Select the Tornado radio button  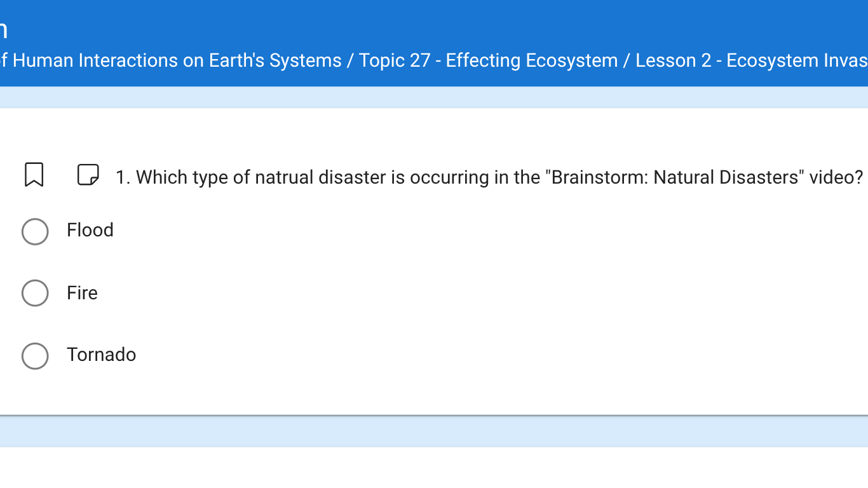[x=35, y=356]
